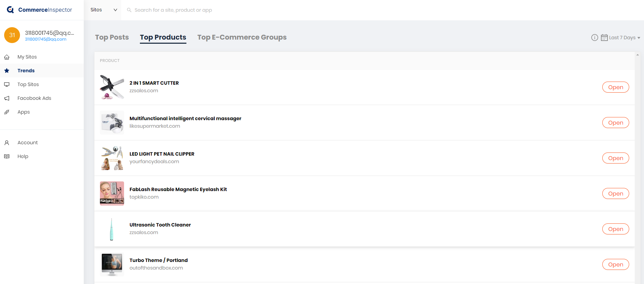
Task: Click the likesupermarket.com site link
Action: 155,126
